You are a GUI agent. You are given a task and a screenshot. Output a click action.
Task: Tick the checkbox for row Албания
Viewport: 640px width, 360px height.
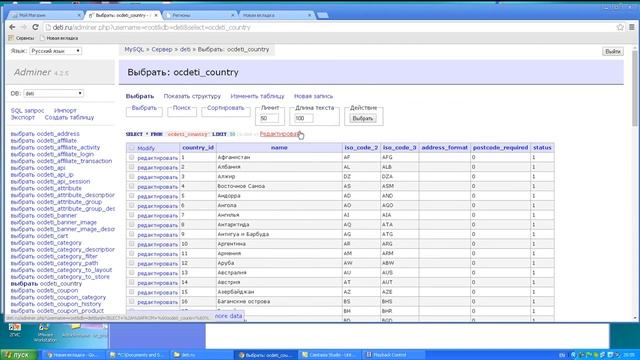click(131, 167)
